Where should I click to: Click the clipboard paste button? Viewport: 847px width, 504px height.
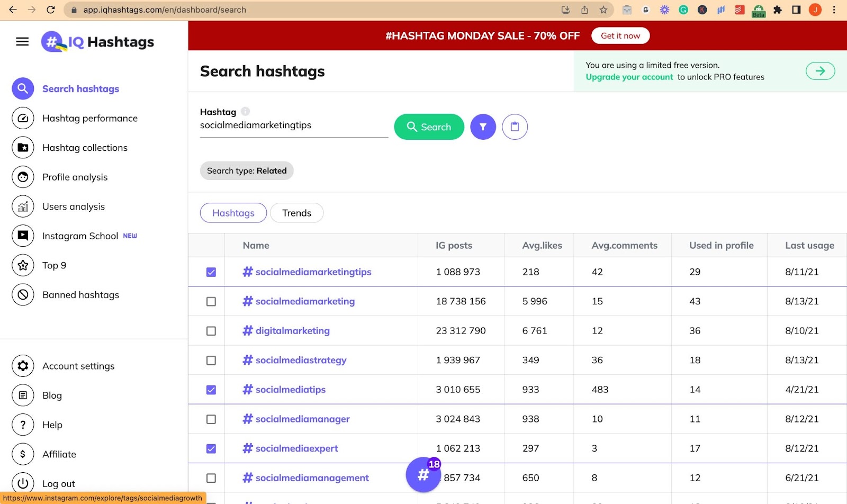coord(515,127)
